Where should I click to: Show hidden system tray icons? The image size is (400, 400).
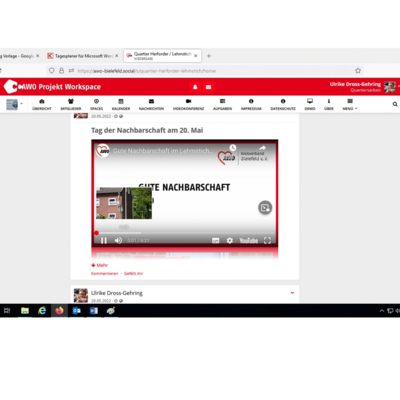382,311
